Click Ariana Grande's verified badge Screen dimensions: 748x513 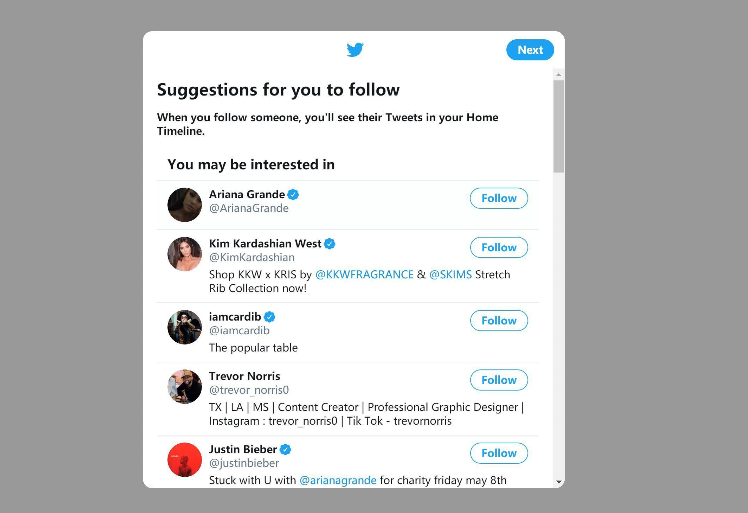click(x=294, y=194)
